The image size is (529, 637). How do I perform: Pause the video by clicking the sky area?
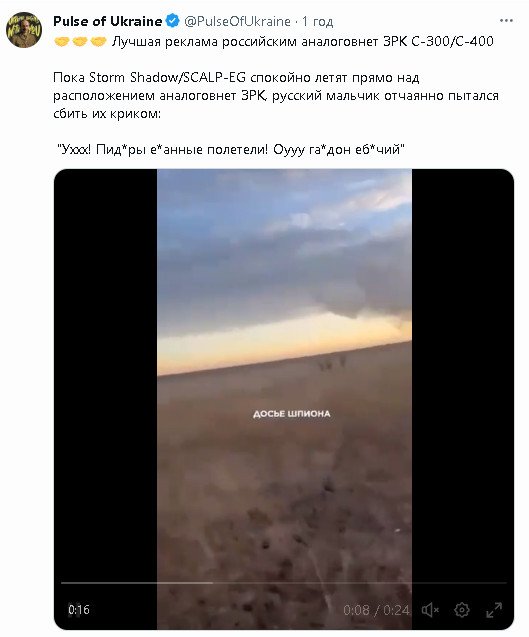tap(284, 252)
